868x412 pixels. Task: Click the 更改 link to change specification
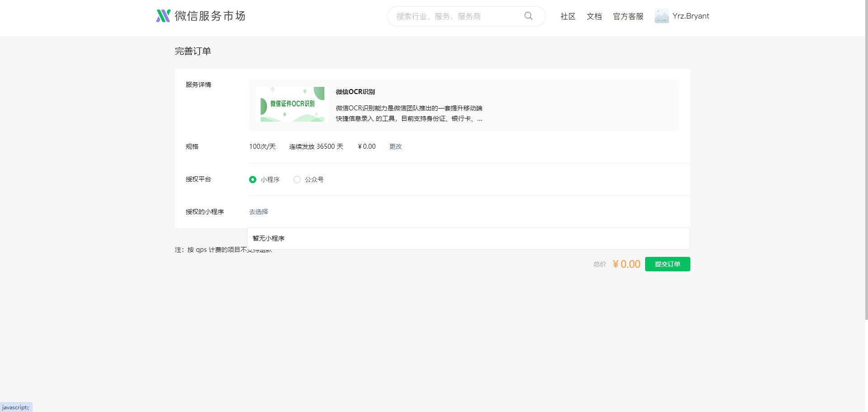[396, 147]
